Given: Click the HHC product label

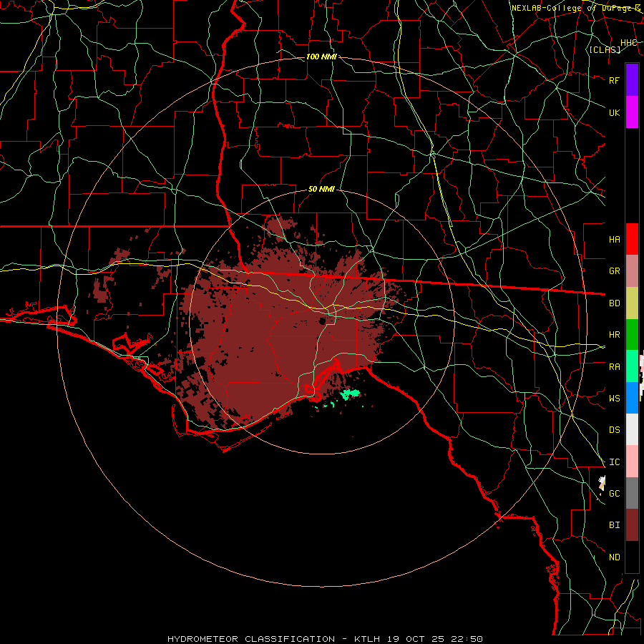Looking at the screenshot, I should coord(628,43).
